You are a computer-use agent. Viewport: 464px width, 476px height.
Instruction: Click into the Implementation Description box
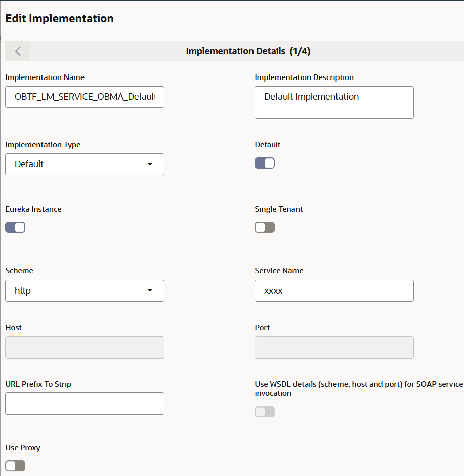point(334,102)
